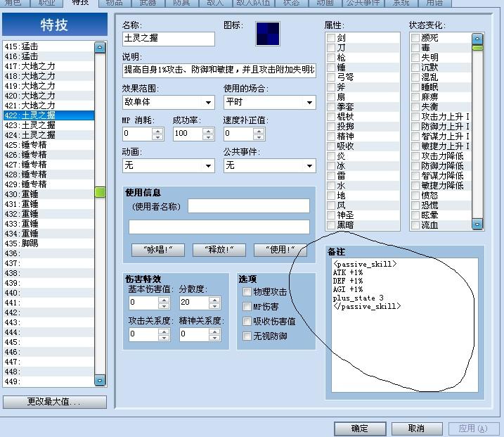Decrease 基本伤害值 with down arrow

(x=164, y=305)
